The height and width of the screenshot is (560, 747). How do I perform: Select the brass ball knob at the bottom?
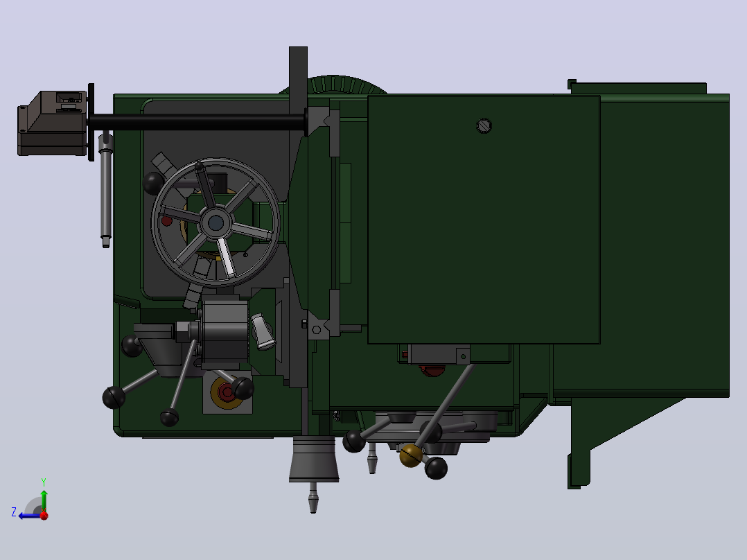[411, 455]
